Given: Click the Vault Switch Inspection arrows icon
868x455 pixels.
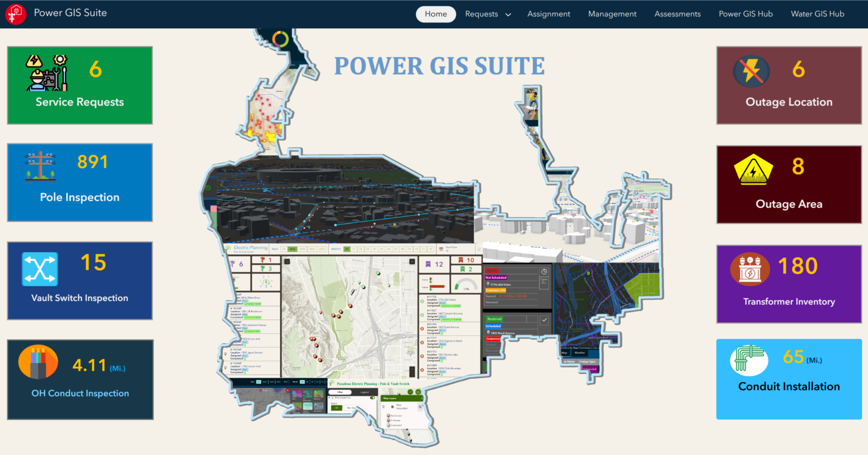Looking at the screenshot, I should pyautogui.click(x=40, y=269).
